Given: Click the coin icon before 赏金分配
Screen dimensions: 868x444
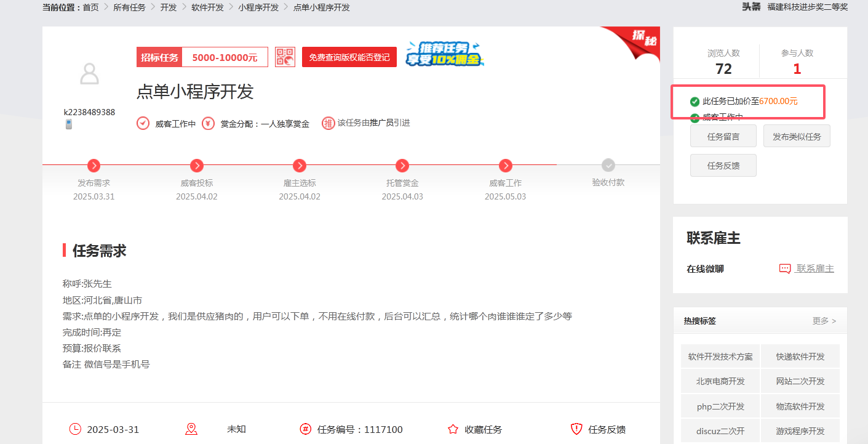Looking at the screenshot, I should click(x=207, y=123).
